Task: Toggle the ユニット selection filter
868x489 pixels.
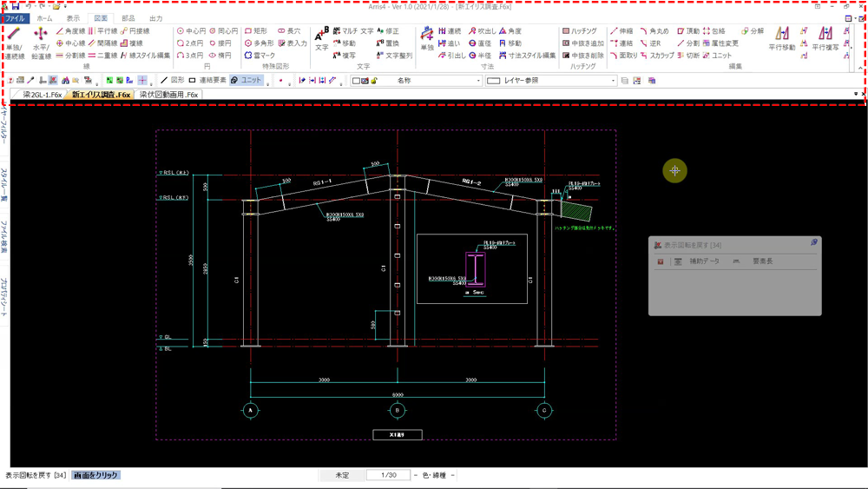Action: click(247, 81)
